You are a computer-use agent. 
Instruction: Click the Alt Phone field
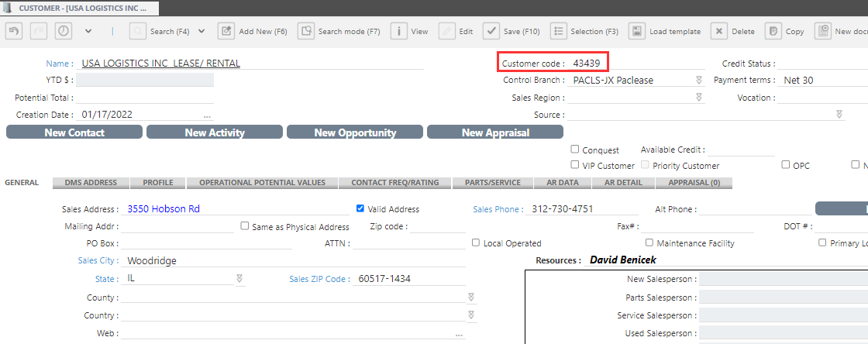(x=755, y=209)
